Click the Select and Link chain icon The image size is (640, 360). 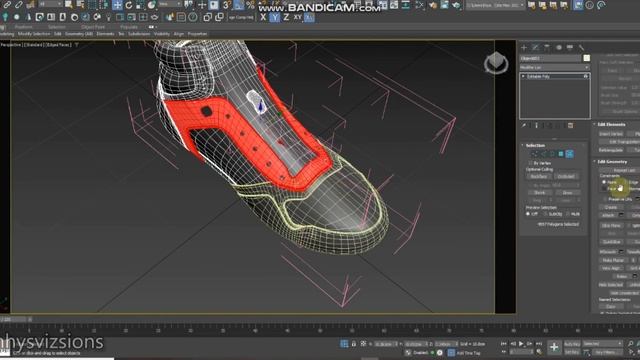pyautogui.click(x=7, y=5)
